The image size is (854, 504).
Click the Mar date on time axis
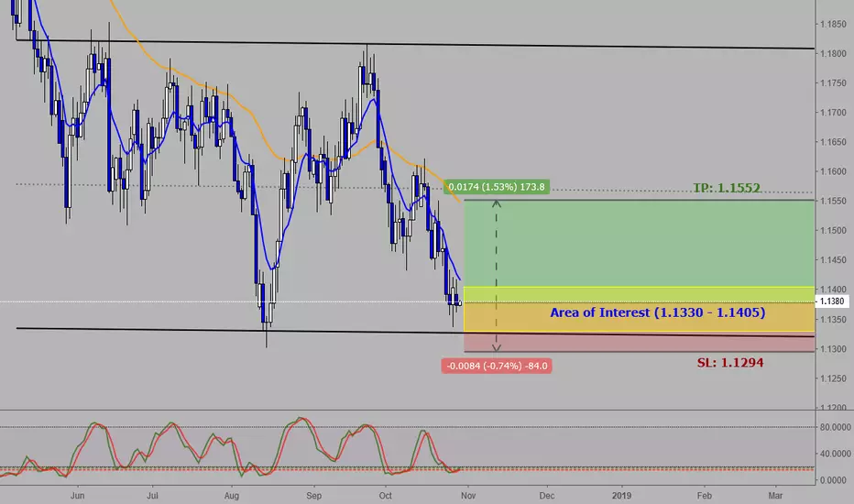[775, 496]
